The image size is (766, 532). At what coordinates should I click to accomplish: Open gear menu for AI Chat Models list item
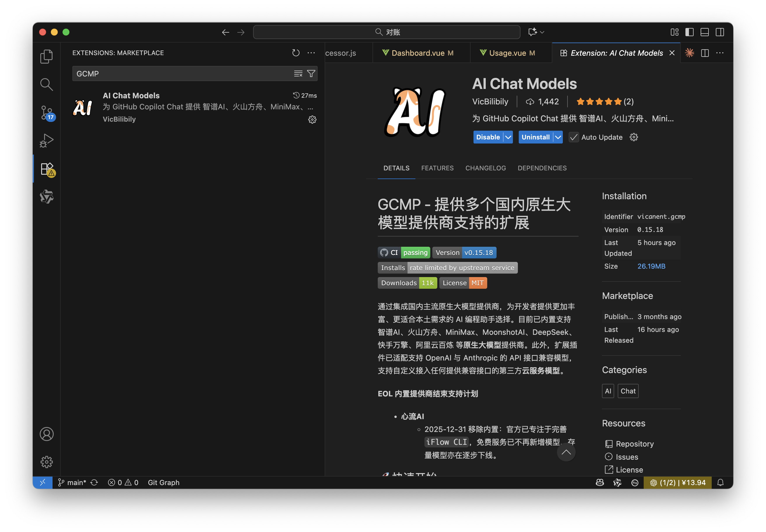tap(312, 120)
